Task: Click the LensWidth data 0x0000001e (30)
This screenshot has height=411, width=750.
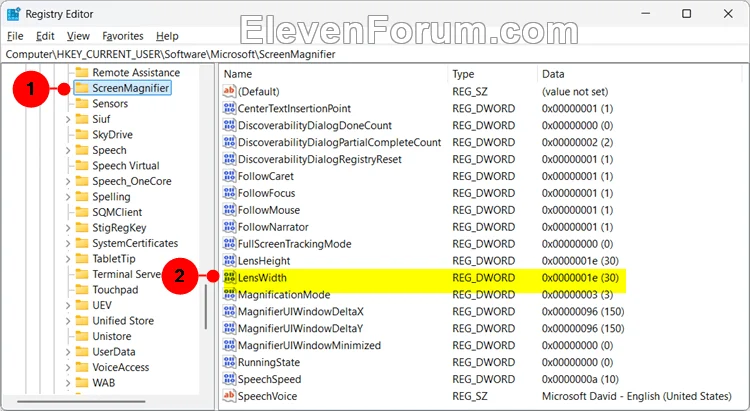Action: click(580, 278)
